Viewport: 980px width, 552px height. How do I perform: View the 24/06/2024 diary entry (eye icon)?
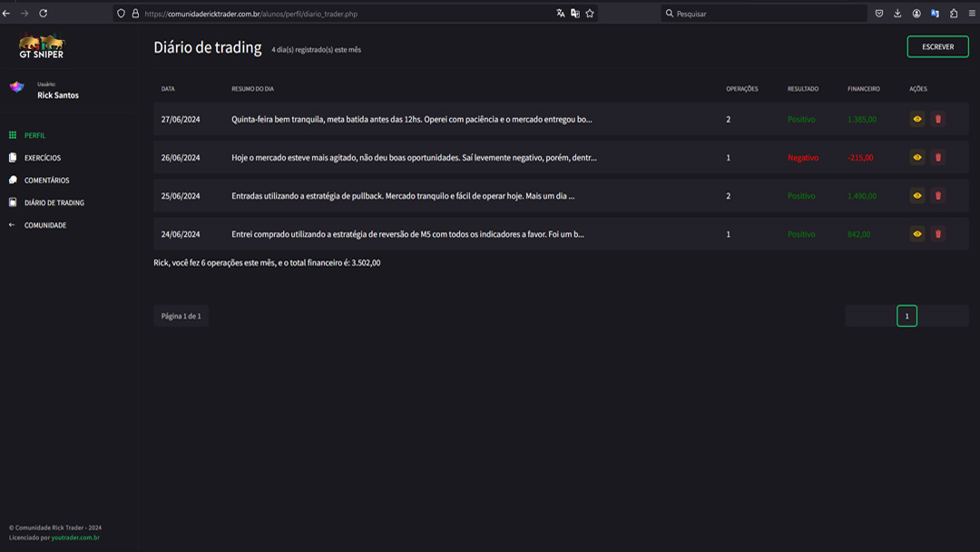[917, 234]
